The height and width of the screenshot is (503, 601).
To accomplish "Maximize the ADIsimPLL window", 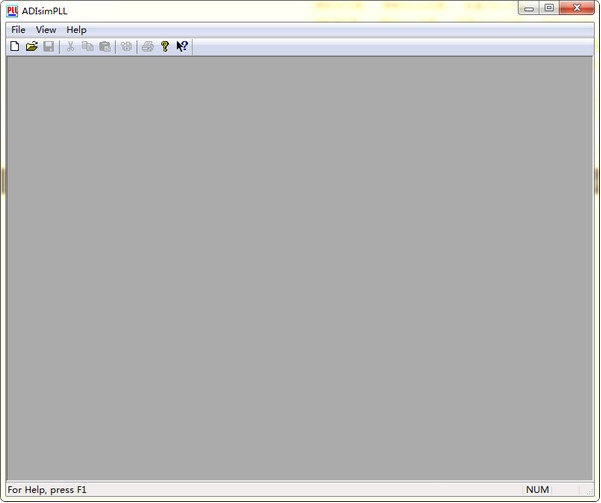I will 549,8.
